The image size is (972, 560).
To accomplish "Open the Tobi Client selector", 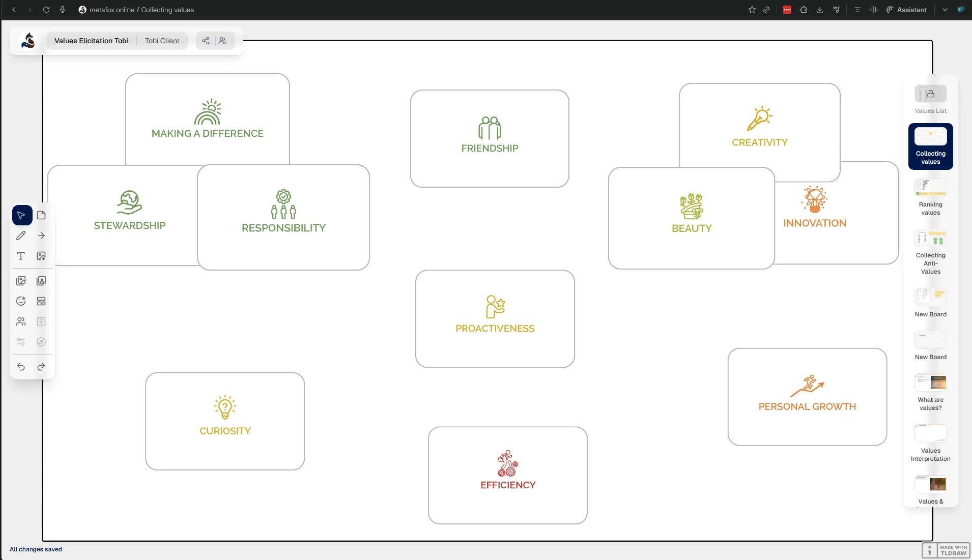I will 162,41.
